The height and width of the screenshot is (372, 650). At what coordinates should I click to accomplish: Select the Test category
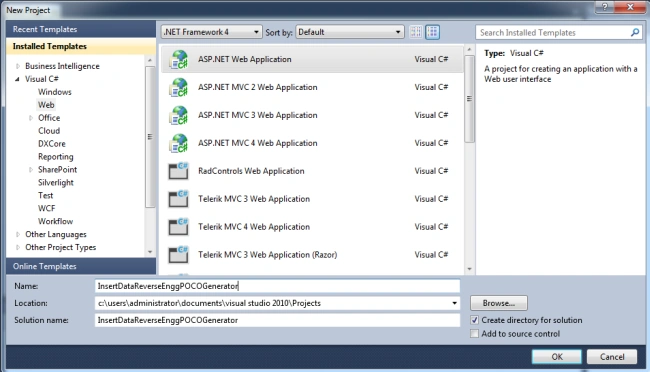tap(46, 195)
